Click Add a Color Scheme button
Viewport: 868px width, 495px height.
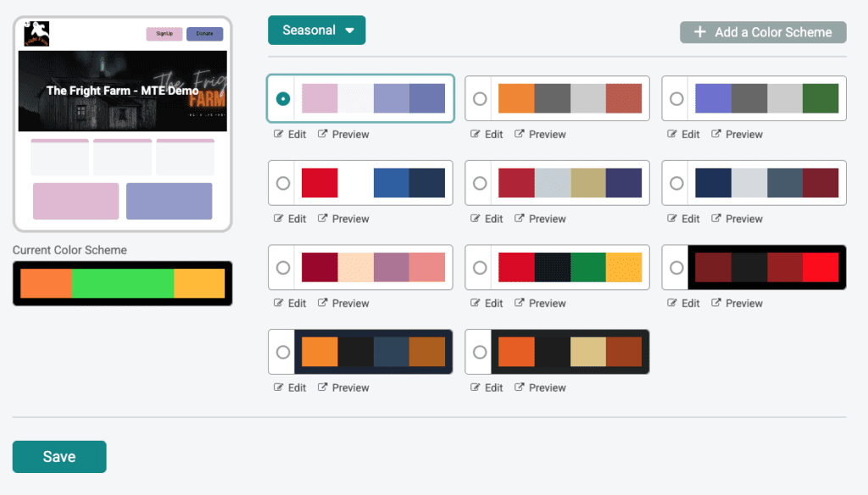763,32
